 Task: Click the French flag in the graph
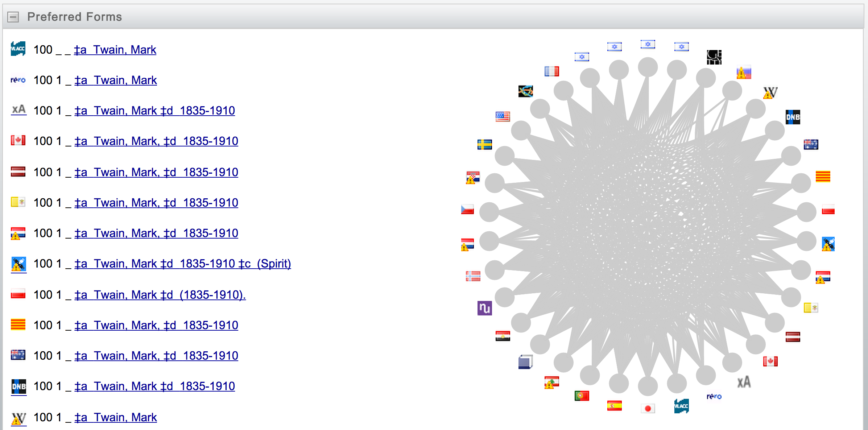[551, 71]
